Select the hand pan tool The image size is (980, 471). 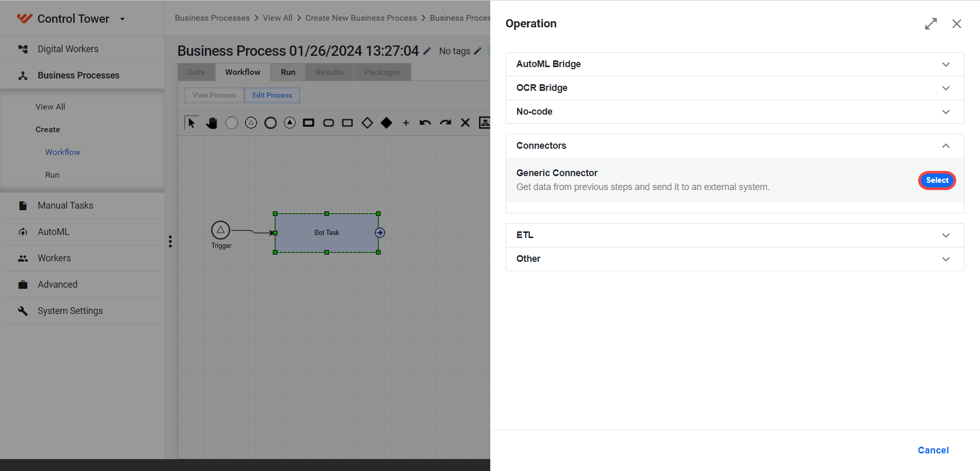pyautogui.click(x=212, y=123)
